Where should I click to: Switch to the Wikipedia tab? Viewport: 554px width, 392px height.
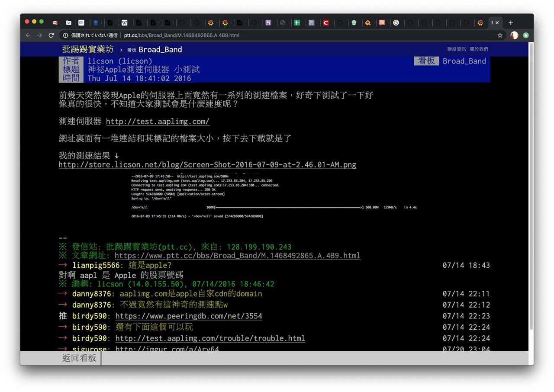click(x=125, y=22)
